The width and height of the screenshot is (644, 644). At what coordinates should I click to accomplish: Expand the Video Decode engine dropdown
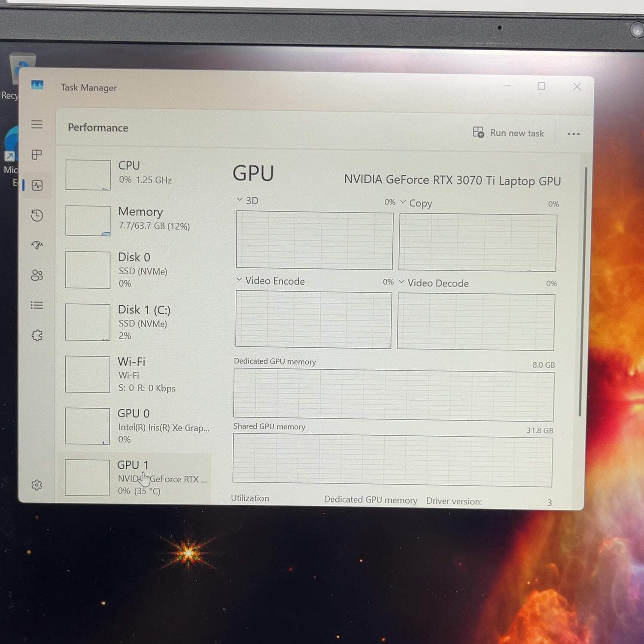[x=401, y=282]
